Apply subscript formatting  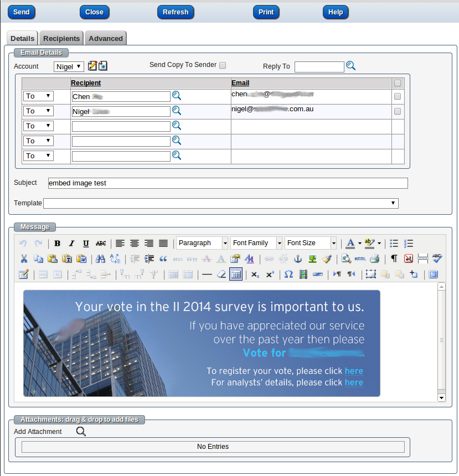point(255,274)
